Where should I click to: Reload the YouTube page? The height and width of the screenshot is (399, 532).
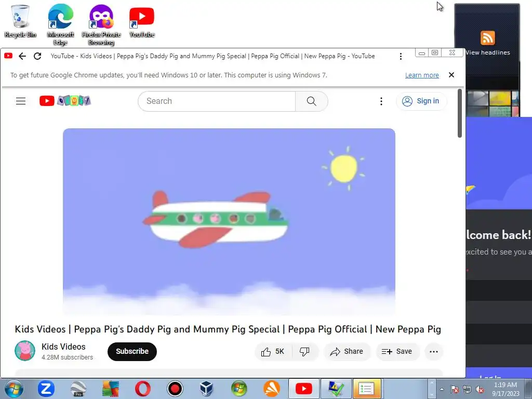37,56
